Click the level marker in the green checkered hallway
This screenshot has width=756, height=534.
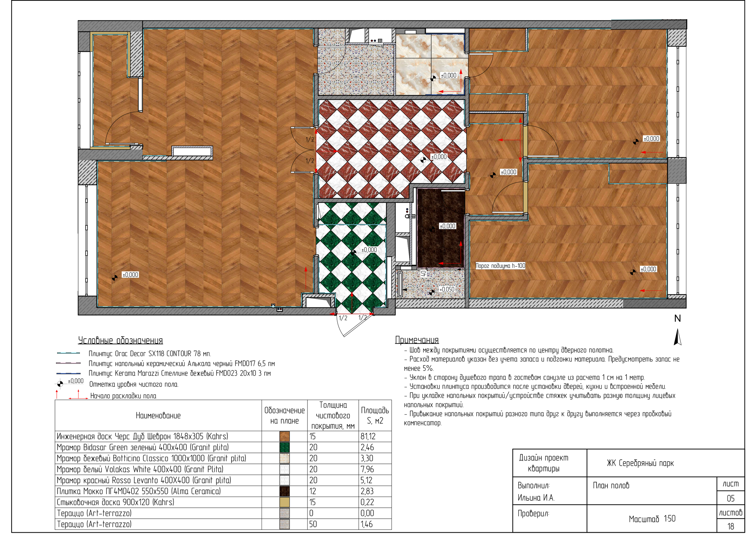(353, 253)
